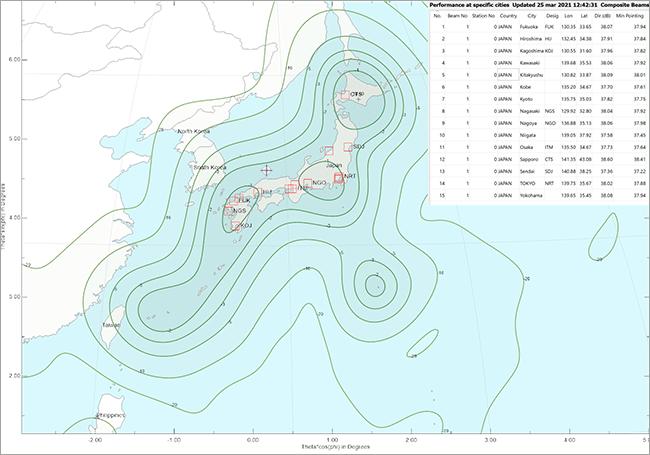Click the beam boresight crosshair symbol
650x455 pixels.
265,172
